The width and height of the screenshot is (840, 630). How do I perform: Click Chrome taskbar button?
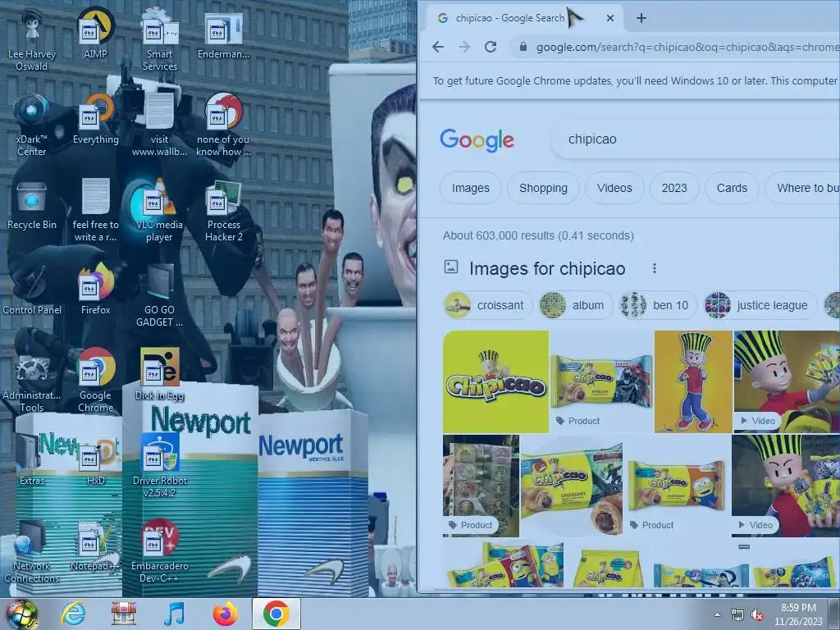point(276,614)
